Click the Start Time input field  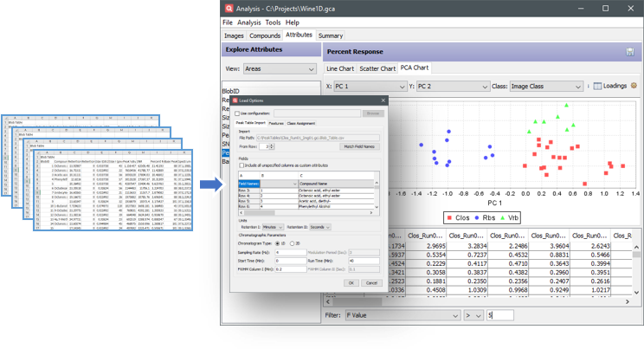pyautogui.click(x=291, y=261)
